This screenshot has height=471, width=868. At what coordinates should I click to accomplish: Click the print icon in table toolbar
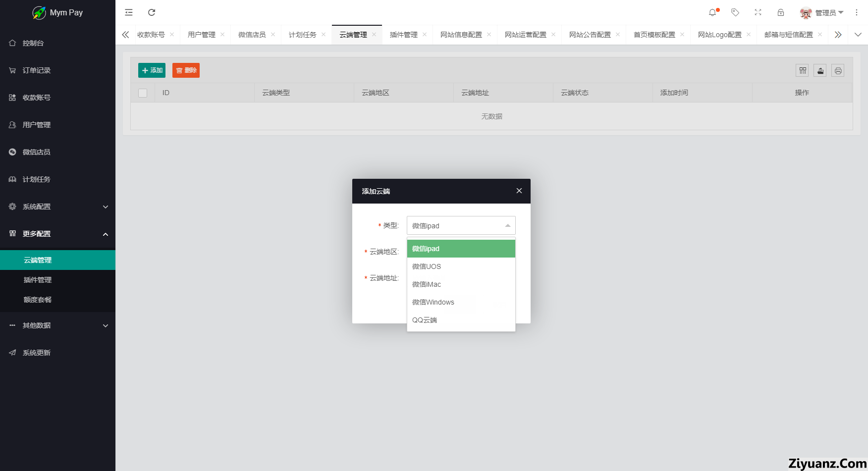pyautogui.click(x=838, y=70)
